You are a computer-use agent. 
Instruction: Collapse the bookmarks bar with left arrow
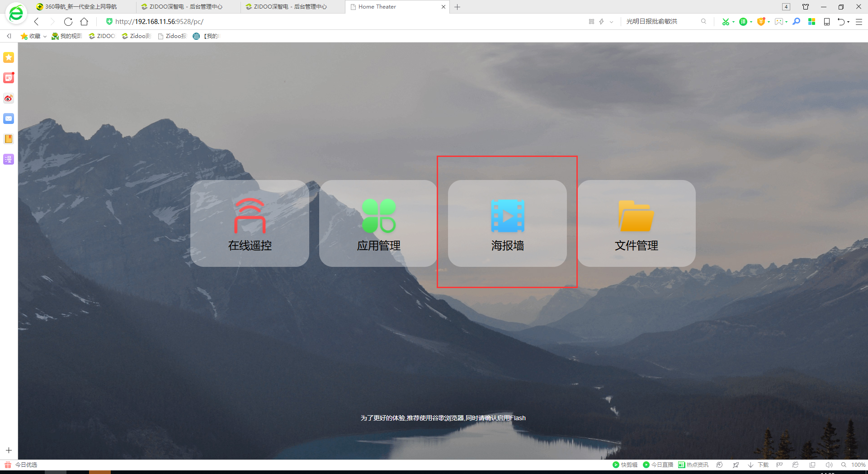point(9,36)
